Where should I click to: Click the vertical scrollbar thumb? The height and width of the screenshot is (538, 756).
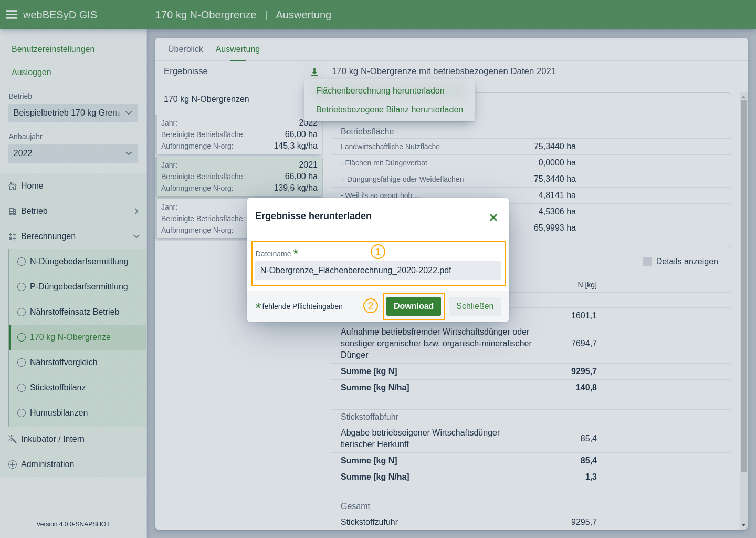[743, 286]
